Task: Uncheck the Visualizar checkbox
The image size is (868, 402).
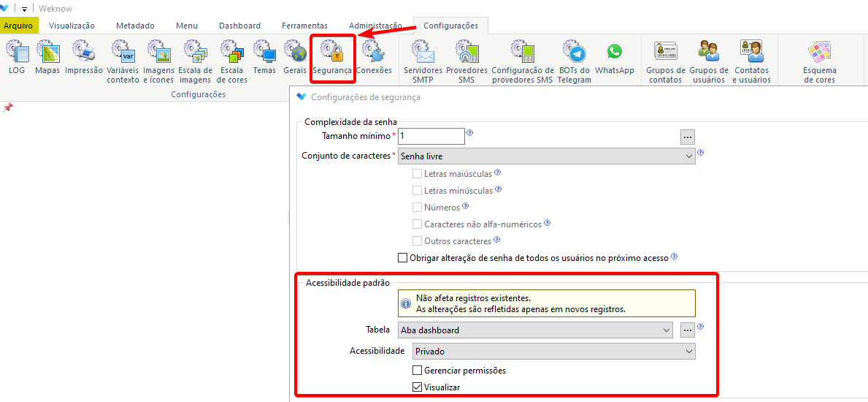Action: coord(418,387)
